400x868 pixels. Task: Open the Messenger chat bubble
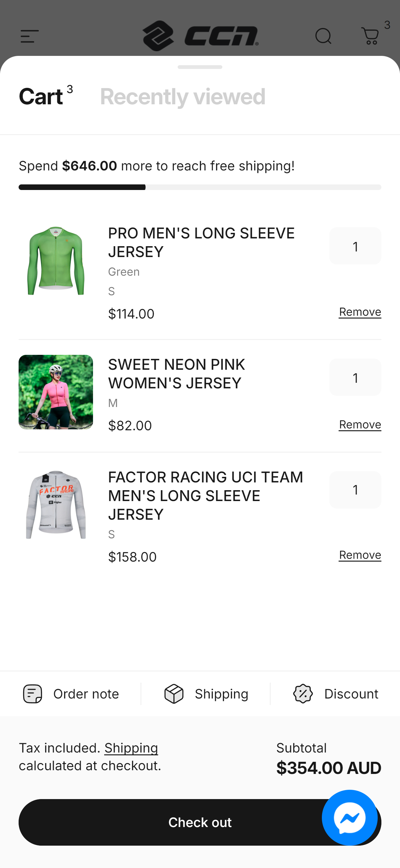(349, 817)
